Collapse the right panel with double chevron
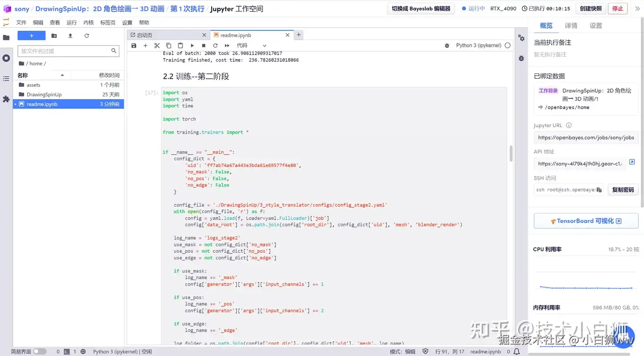This screenshot has height=356, width=644. (637, 8)
